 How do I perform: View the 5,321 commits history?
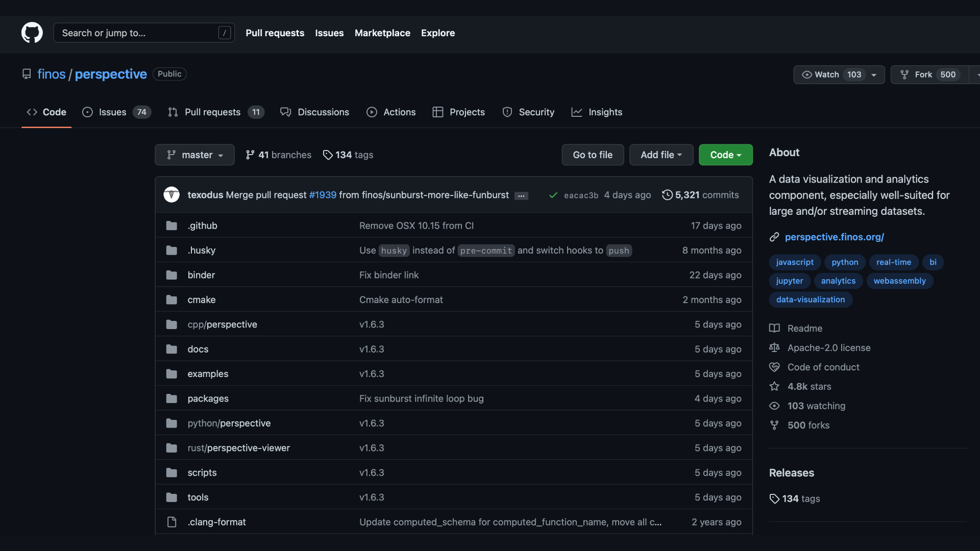(x=701, y=195)
